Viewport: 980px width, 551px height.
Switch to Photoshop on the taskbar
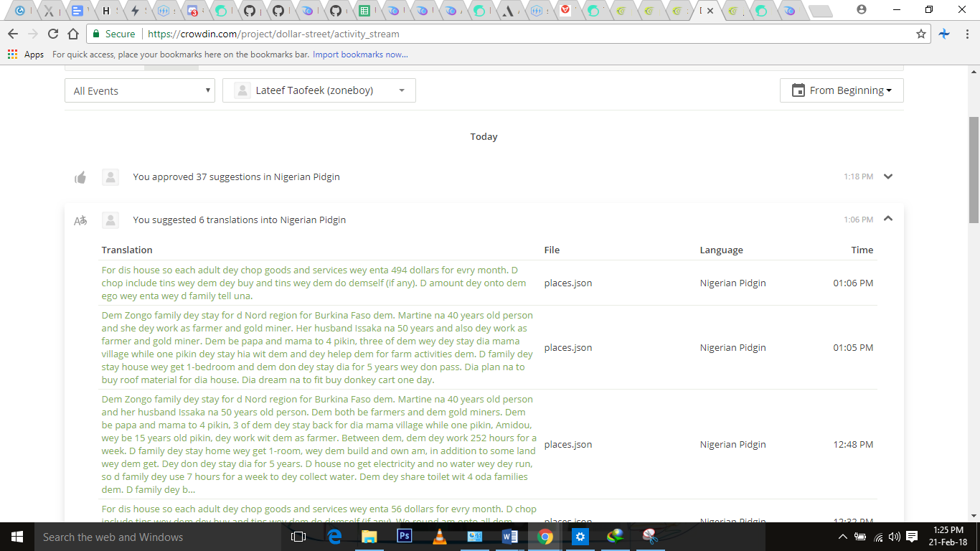(x=404, y=537)
